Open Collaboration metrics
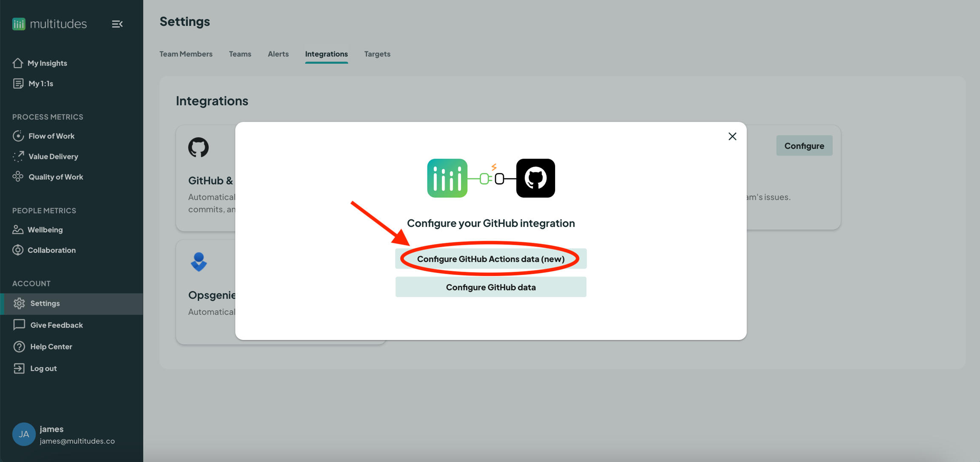 point(51,250)
